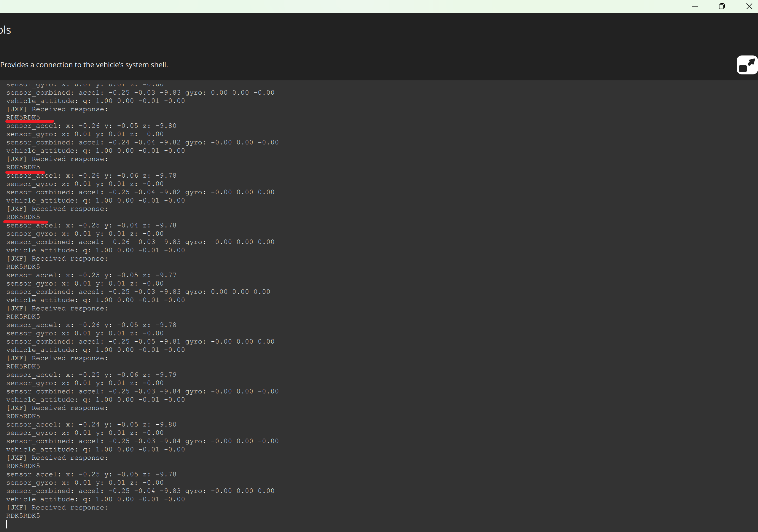This screenshot has height=532, width=758.
Task: Click the first red-underlined RDK5RDK5 response
Action: 23,117
